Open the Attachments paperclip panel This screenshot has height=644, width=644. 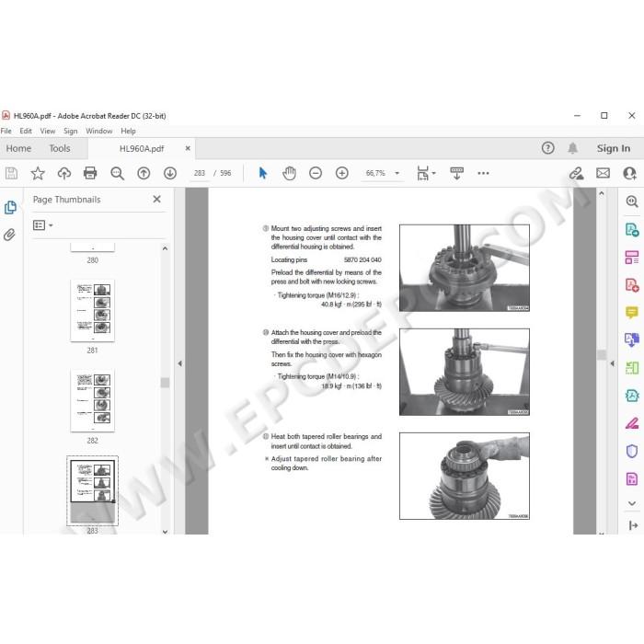(9, 235)
